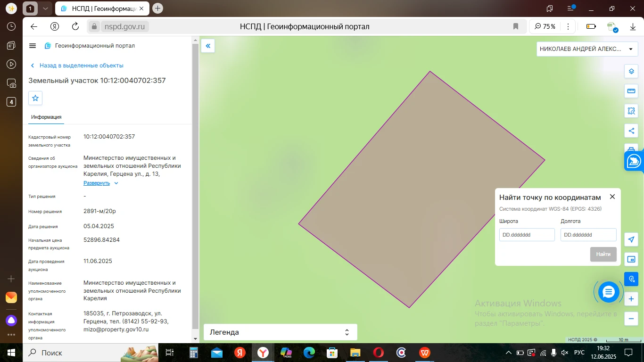Screen dimensions: 644x362
Task: Activate the area selection search tool
Action: (631, 111)
